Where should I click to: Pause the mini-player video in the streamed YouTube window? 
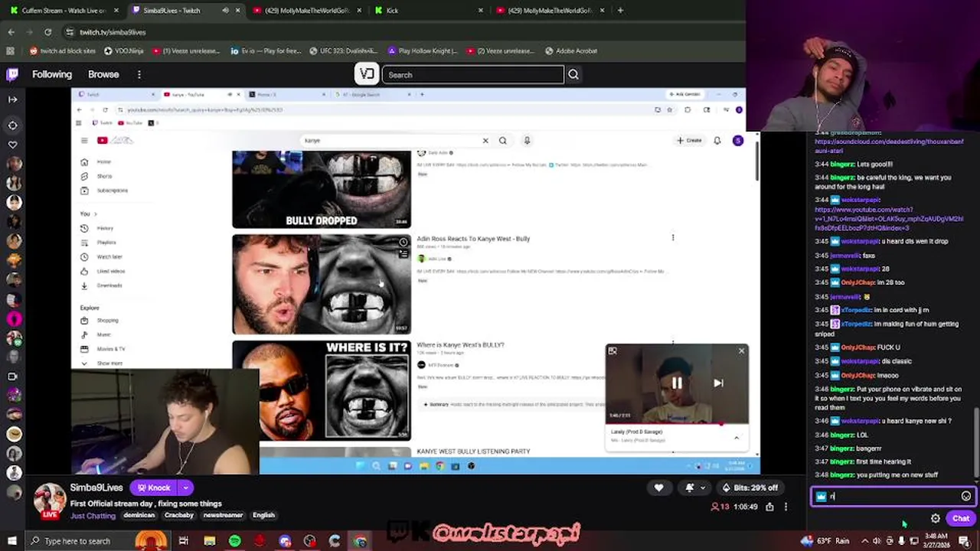point(677,383)
